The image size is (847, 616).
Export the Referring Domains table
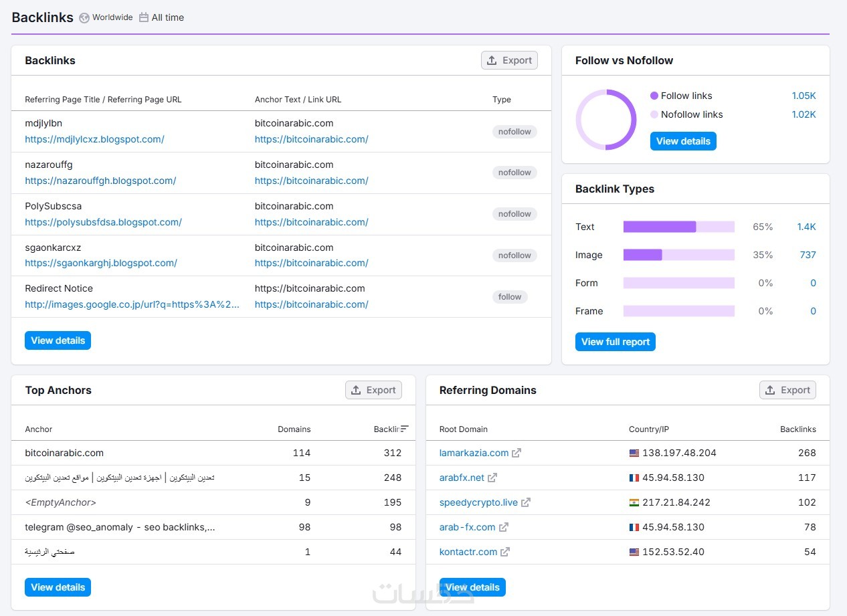(787, 390)
